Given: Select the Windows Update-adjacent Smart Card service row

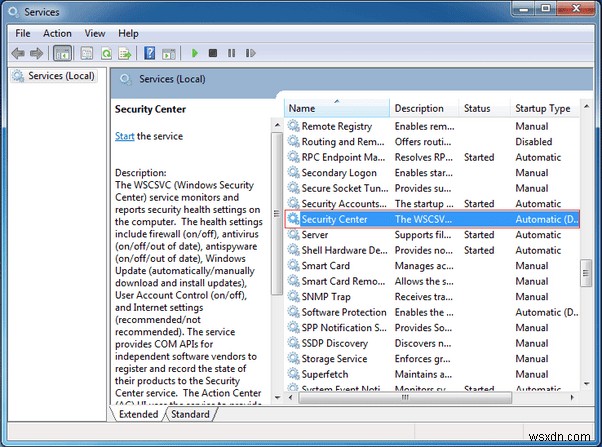Looking at the screenshot, I should [x=325, y=266].
